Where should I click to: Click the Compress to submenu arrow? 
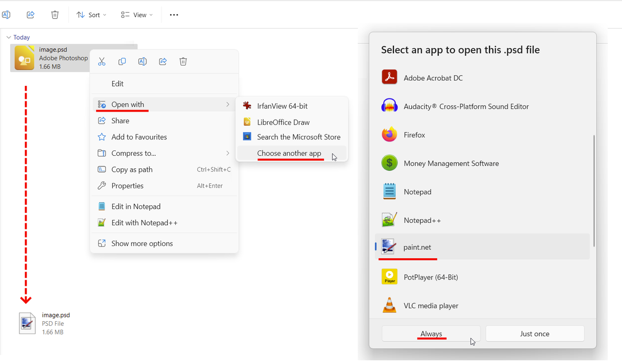coord(227,153)
